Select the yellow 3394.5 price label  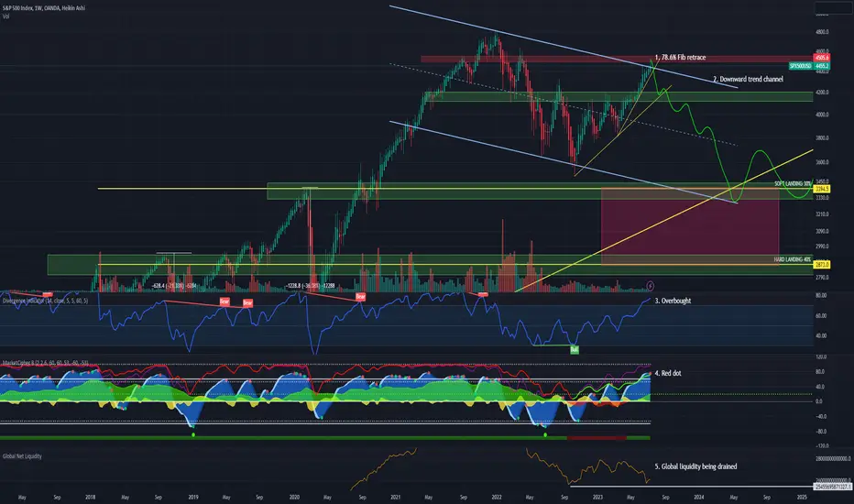pyautogui.click(x=821, y=189)
